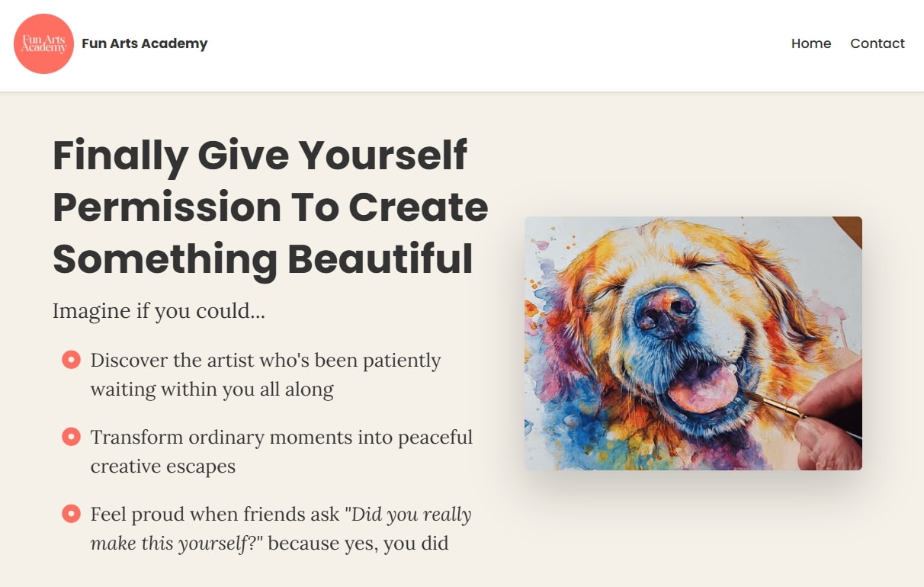This screenshot has width=924, height=587.
Task: Click the text "Discover the artist who's been patiently"
Action: coord(266,360)
